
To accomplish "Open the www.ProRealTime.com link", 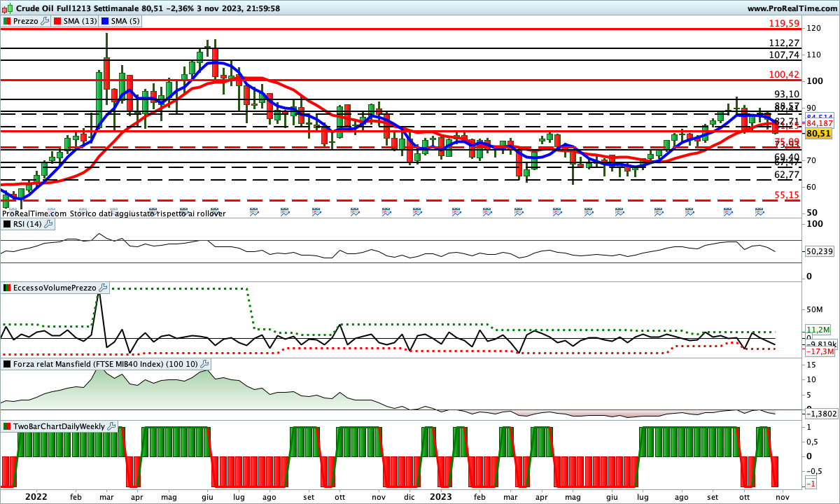I will coord(792,8).
